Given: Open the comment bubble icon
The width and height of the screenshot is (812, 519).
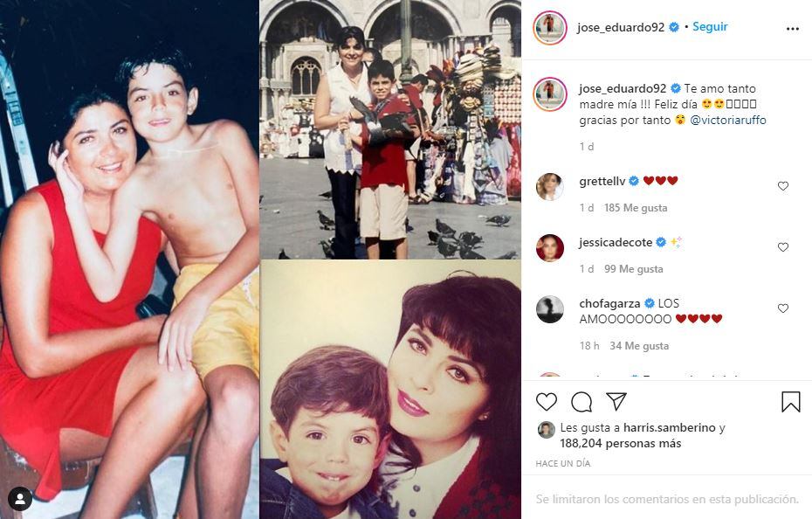Looking at the screenshot, I should click(581, 402).
